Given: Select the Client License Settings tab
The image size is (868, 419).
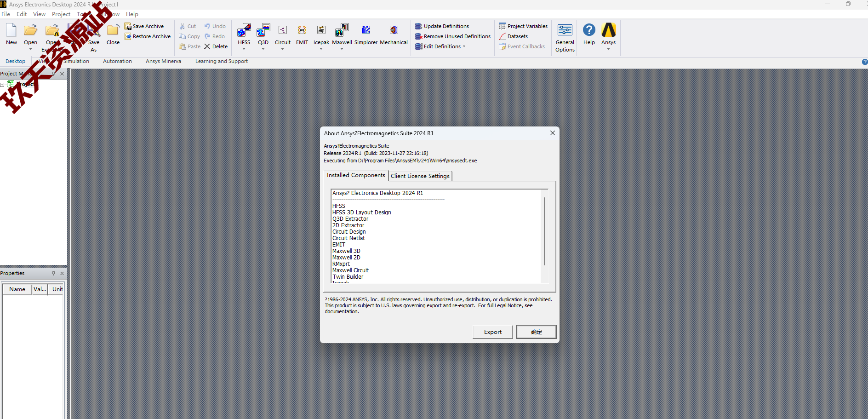Looking at the screenshot, I should tap(420, 176).
